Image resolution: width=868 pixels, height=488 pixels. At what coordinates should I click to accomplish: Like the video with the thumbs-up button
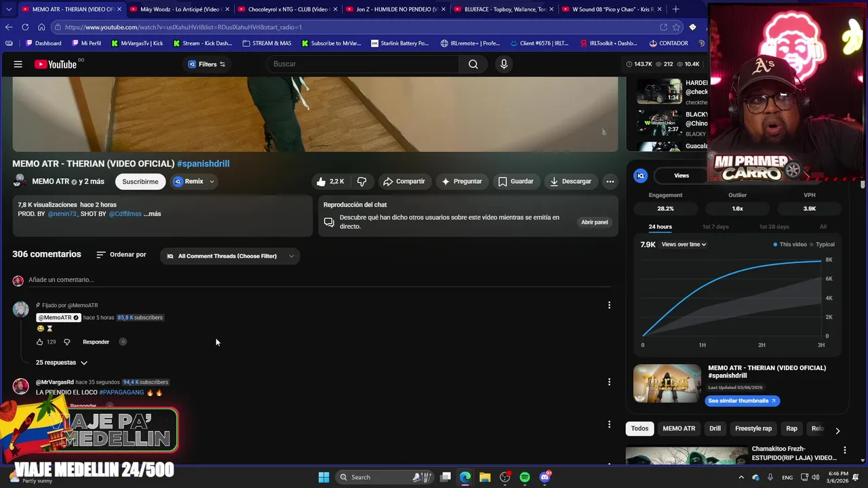click(330, 182)
